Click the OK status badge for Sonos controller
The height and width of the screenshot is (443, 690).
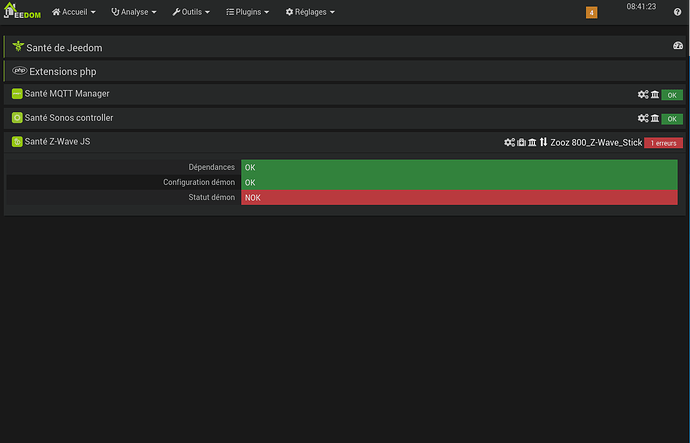click(672, 119)
